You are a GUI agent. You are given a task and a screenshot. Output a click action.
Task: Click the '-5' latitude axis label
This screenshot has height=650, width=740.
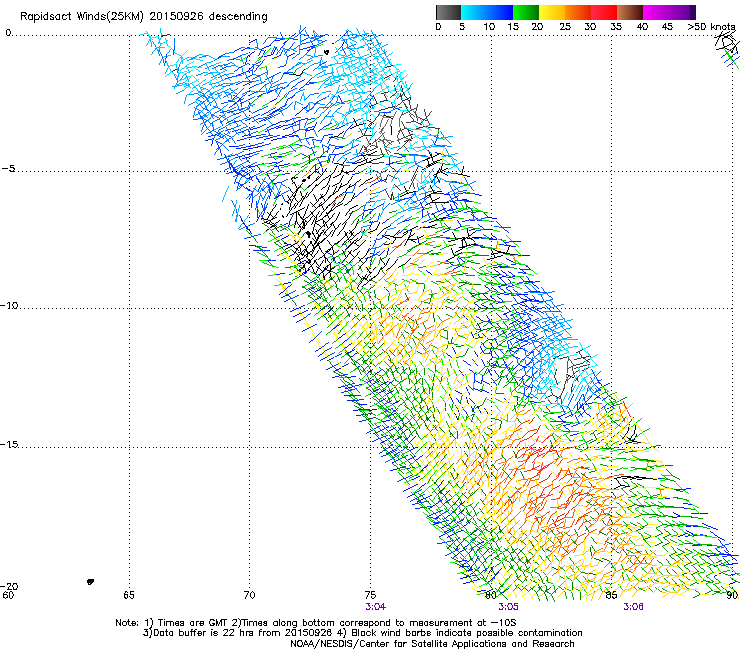(x=8, y=168)
